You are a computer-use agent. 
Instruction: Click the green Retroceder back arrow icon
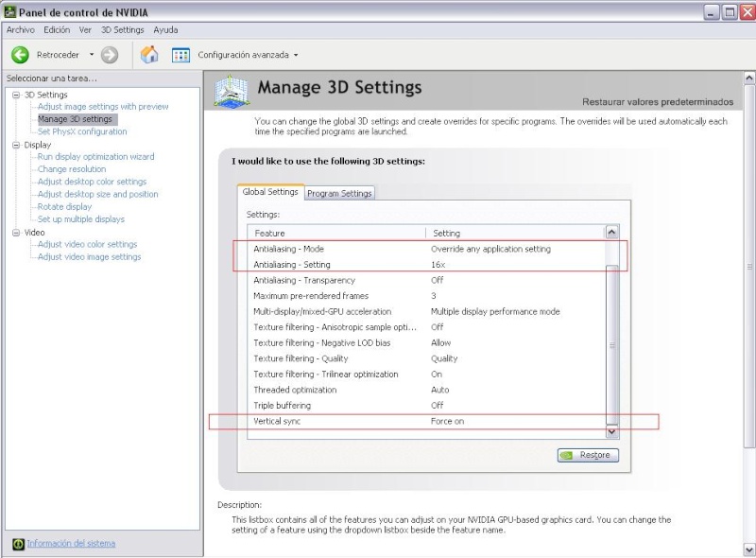coord(20,55)
